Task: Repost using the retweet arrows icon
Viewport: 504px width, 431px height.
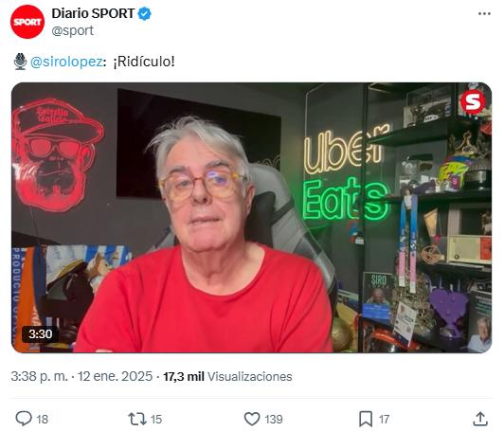Action: point(137,419)
